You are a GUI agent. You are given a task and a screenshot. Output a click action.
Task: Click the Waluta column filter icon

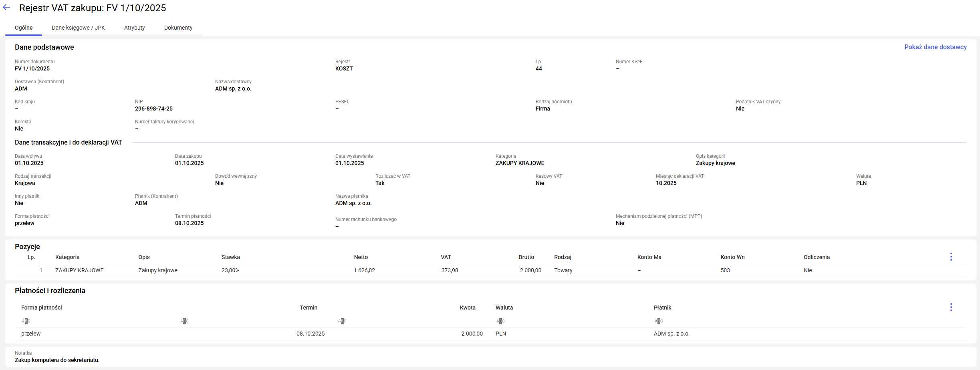point(500,321)
